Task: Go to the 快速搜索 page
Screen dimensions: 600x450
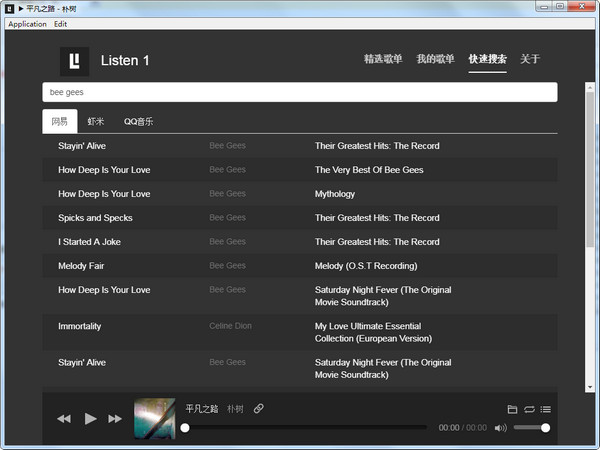Action: [x=488, y=59]
